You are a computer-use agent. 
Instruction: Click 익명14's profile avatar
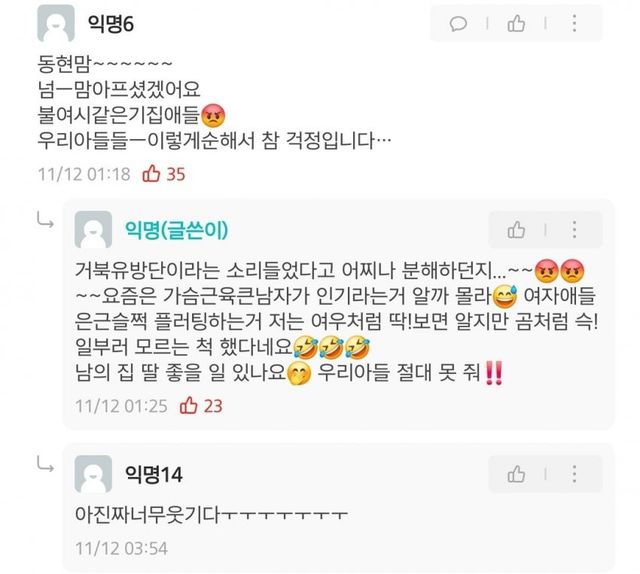(93, 474)
